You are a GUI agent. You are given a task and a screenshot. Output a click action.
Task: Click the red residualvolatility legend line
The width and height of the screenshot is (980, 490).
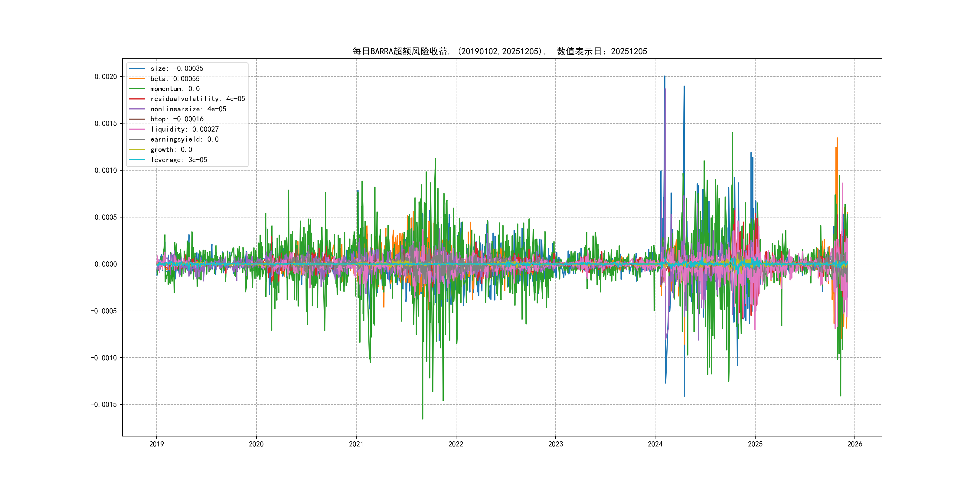(x=137, y=99)
